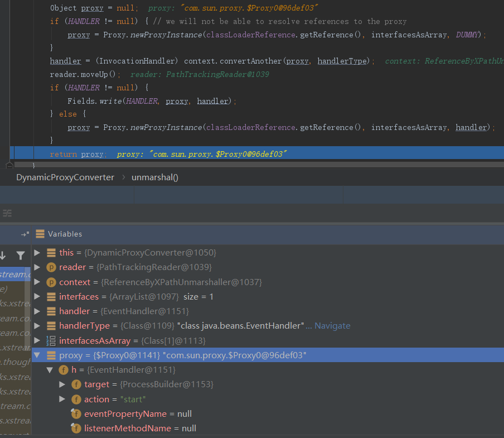Image resolution: width=504 pixels, height=438 pixels.
Task: Collapse the proxy variable node
Action: click(x=37, y=355)
